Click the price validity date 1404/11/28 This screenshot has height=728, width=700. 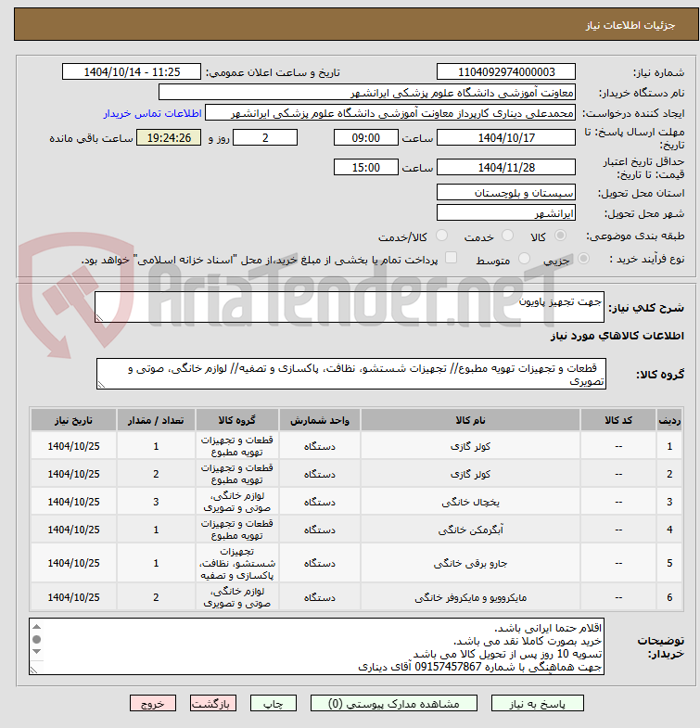click(x=506, y=167)
